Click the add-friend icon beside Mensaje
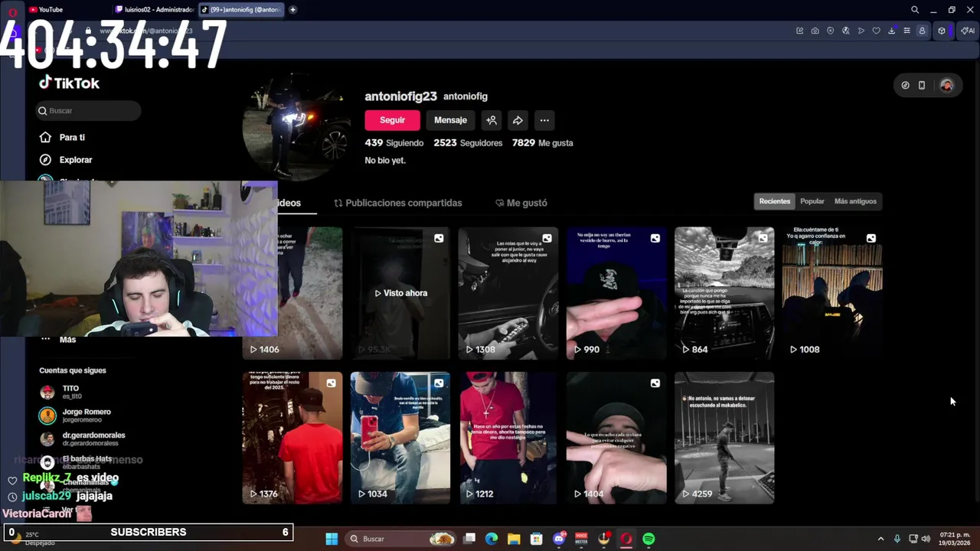This screenshot has width=980, height=551. tap(492, 120)
